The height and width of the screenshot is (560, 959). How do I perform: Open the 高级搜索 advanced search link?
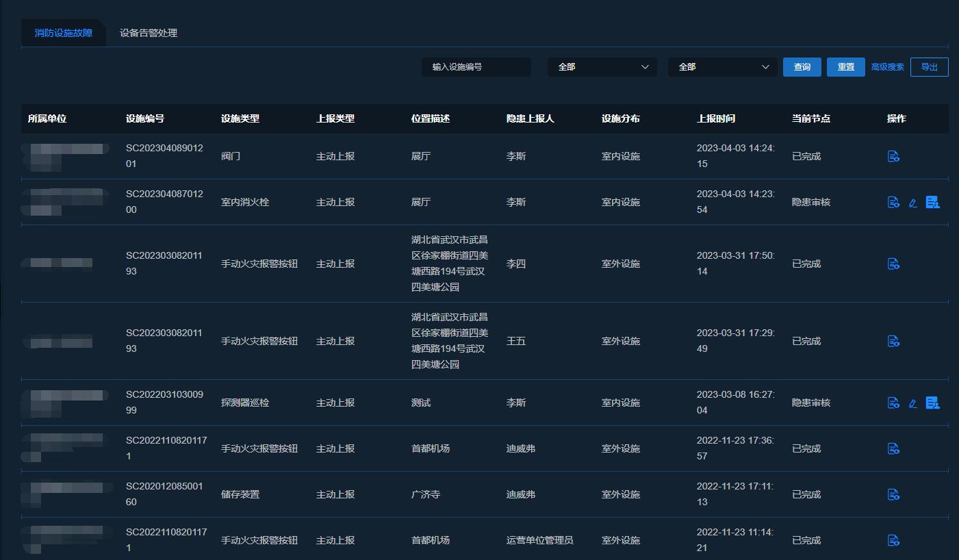point(888,67)
